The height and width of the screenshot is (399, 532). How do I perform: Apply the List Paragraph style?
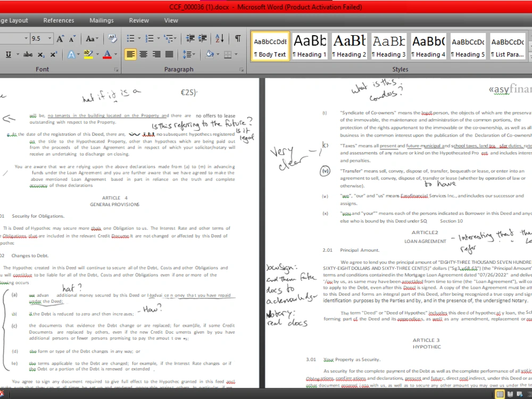[x=508, y=46]
